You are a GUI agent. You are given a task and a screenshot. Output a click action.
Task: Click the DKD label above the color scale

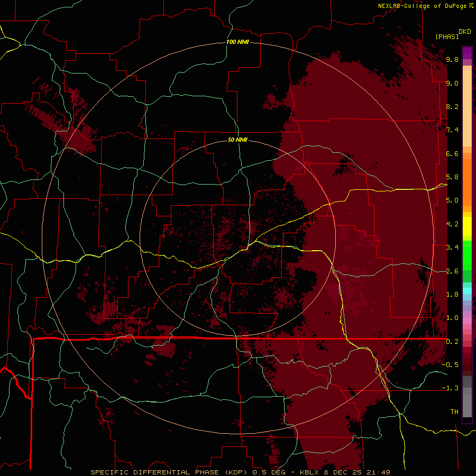(x=465, y=32)
